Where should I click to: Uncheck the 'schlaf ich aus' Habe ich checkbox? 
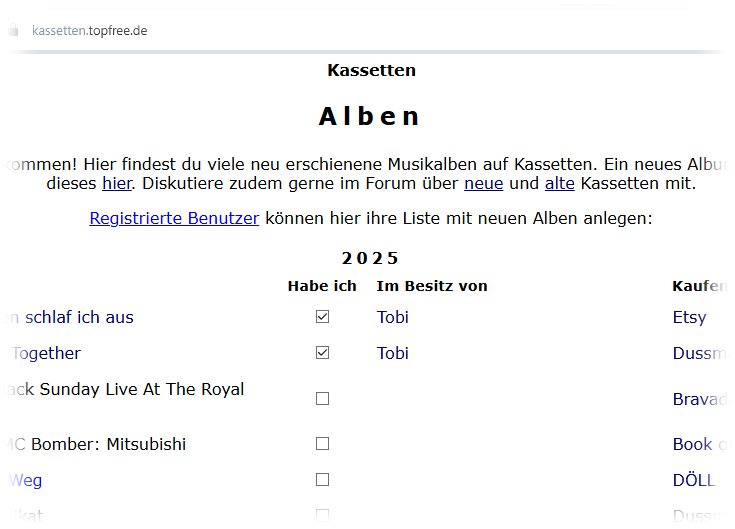[322, 317]
